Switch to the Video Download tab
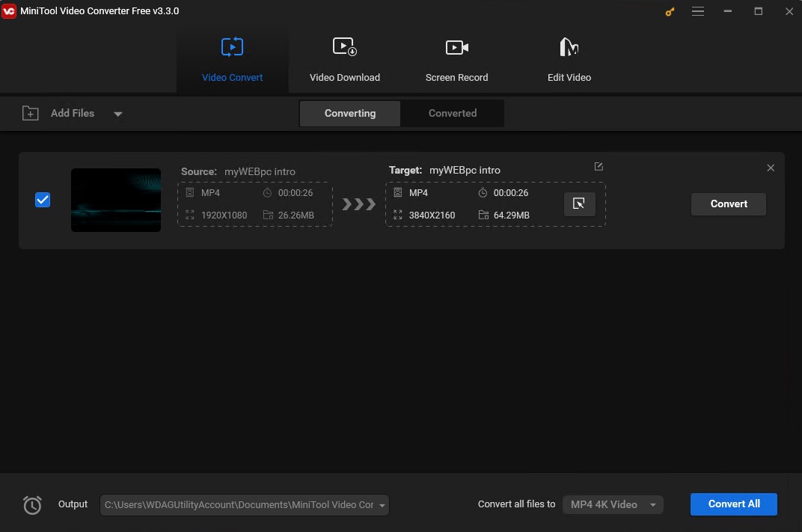802x532 pixels. 345,59
